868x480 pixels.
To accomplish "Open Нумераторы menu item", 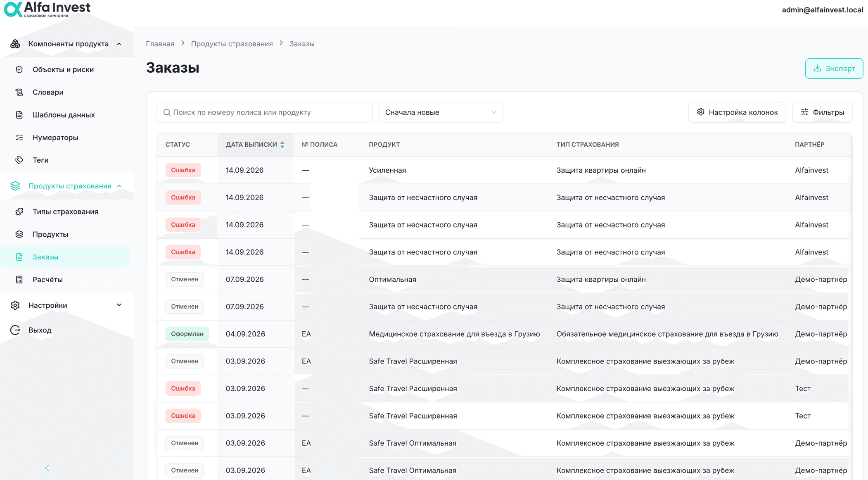I will [x=55, y=138].
